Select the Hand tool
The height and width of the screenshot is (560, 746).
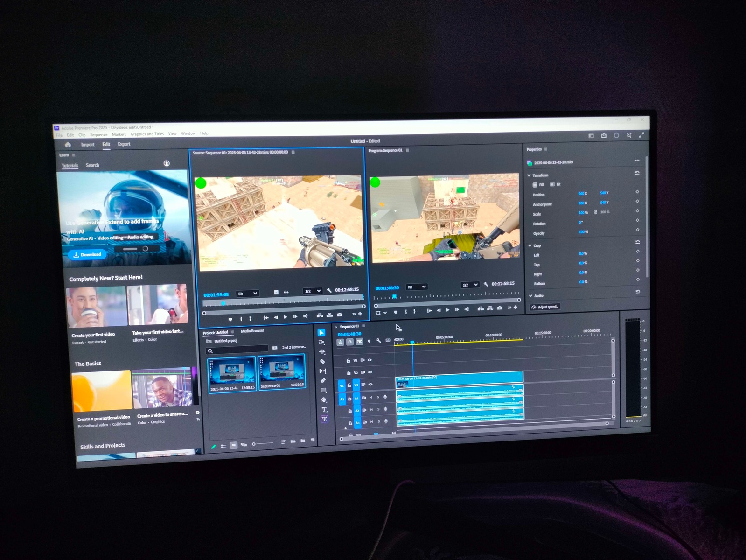pos(324,400)
